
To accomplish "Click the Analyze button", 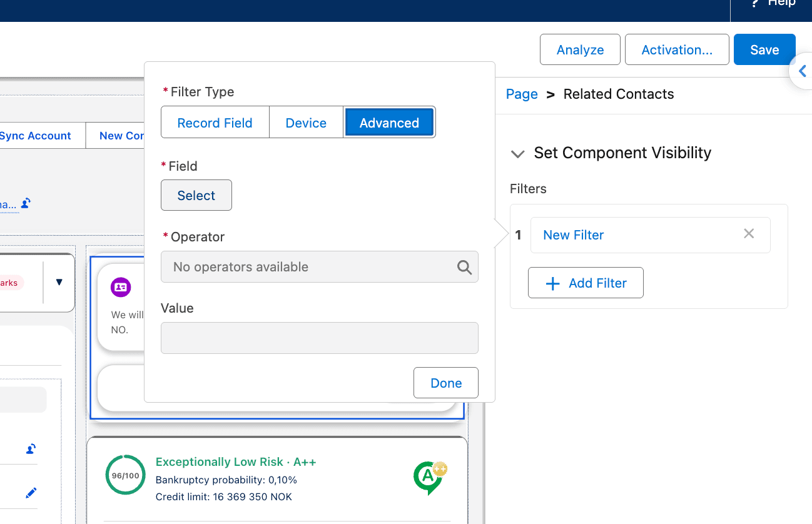I will (x=580, y=49).
